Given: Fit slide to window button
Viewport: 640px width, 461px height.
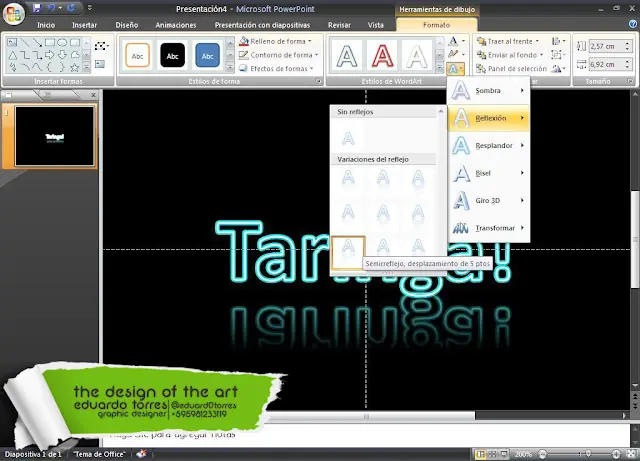Looking at the screenshot, I should pyautogui.click(x=632, y=454).
